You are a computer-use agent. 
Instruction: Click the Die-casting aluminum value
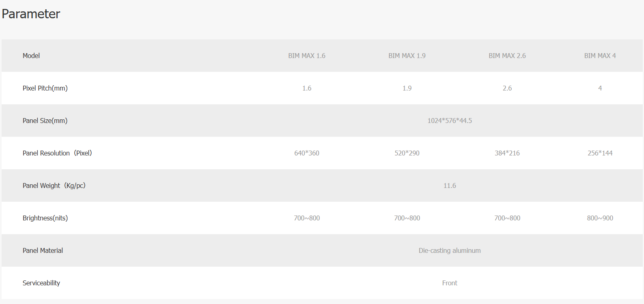point(450,250)
